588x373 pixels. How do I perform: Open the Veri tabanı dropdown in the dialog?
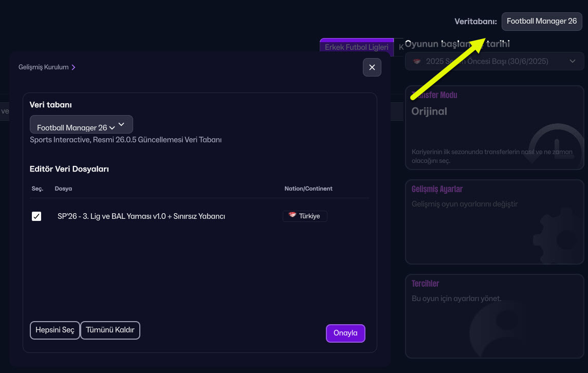[x=81, y=125]
